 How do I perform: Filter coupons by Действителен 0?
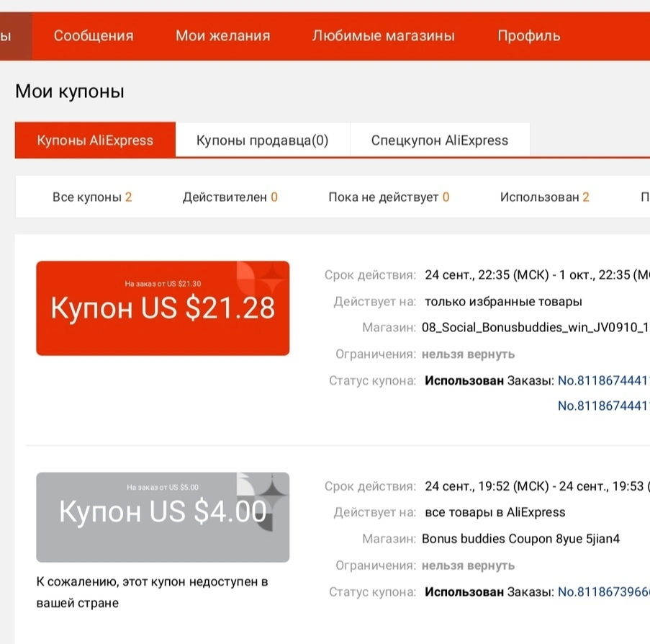(230, 197)
